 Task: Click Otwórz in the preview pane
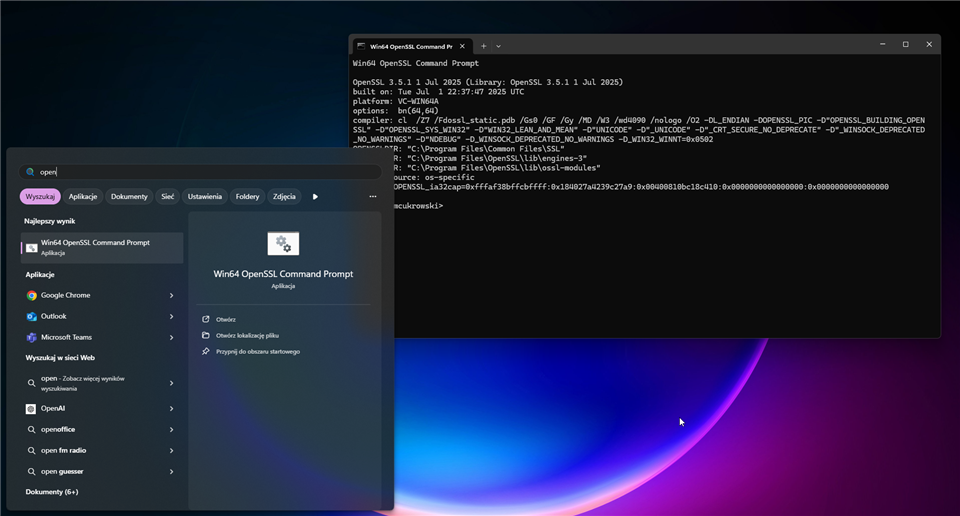226,320
